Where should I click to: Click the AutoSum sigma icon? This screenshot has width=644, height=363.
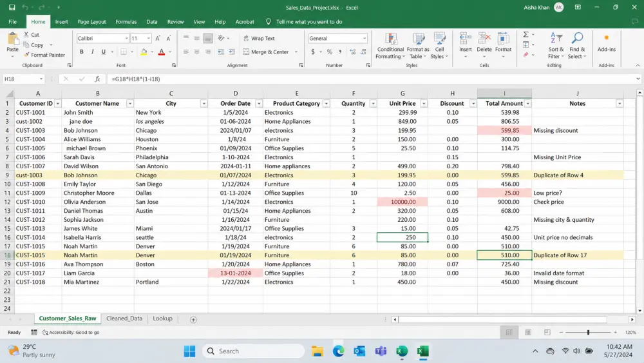[x=526, y=35]
